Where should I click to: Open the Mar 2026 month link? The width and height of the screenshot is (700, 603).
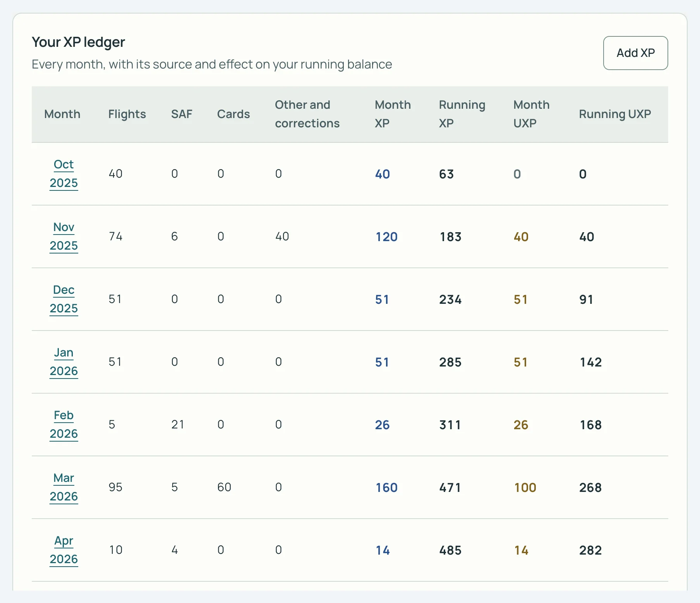pyautogui.click(x=64, y=487)
